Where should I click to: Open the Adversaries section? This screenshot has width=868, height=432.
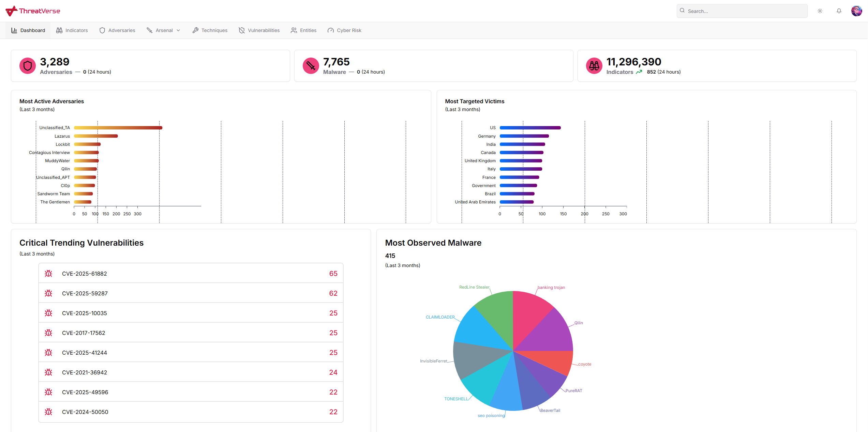pyautogui.click(x=117, y=30)
